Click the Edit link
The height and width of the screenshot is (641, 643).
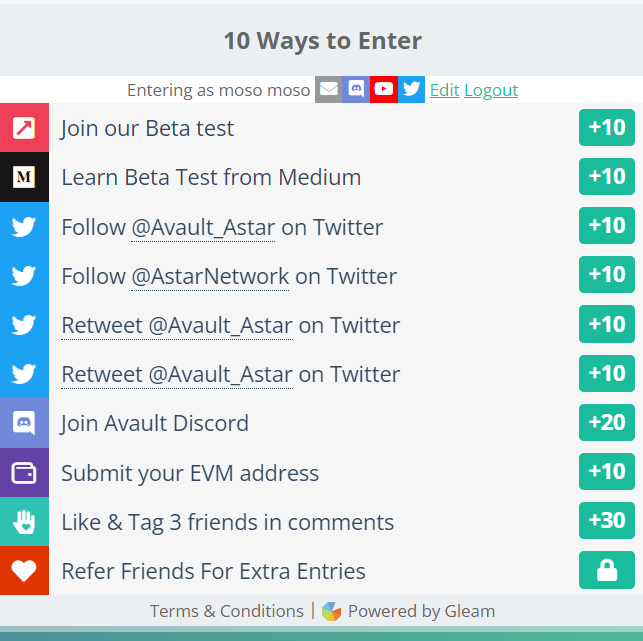(x=445, y=90)
